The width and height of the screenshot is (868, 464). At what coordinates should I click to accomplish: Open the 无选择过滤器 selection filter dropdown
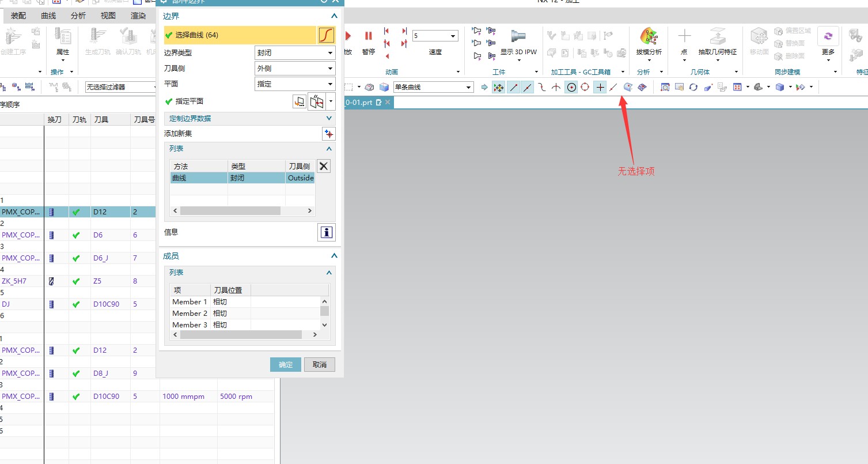point(122,87)
